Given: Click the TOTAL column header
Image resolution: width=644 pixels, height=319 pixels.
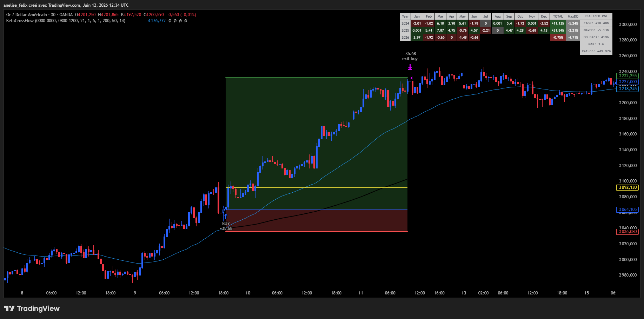Looking at the screenshot, I should tap(558, 16).
